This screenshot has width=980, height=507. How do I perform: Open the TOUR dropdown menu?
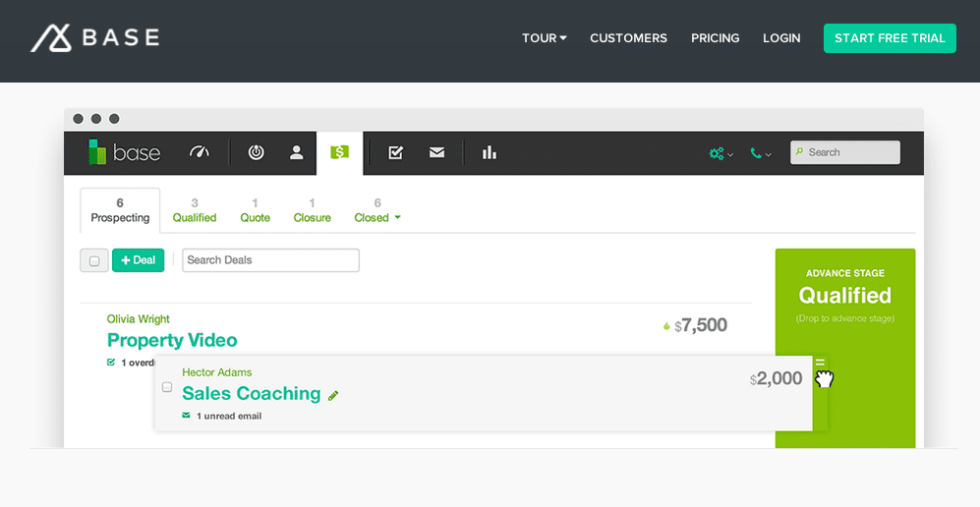544,38
